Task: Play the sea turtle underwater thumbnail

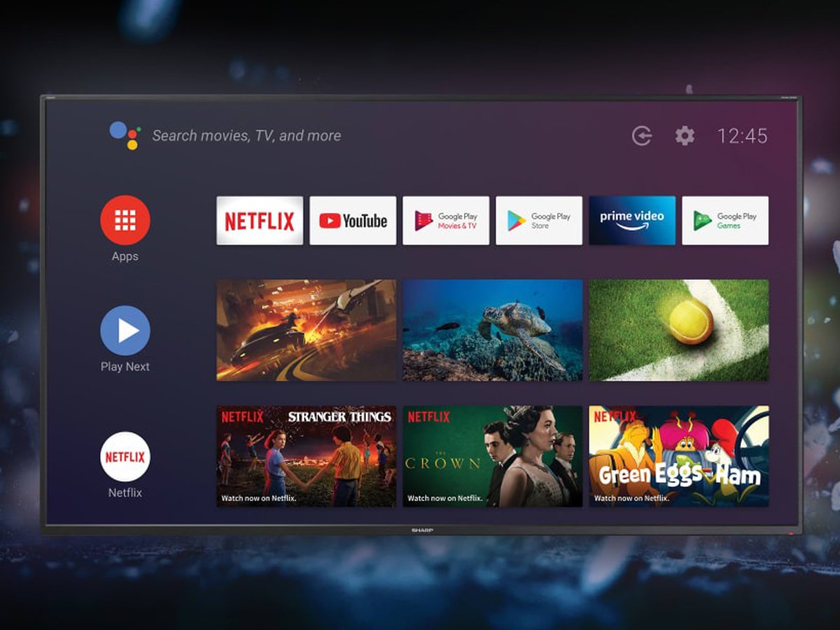Action: pyautogui.click(x=493, y=330)
